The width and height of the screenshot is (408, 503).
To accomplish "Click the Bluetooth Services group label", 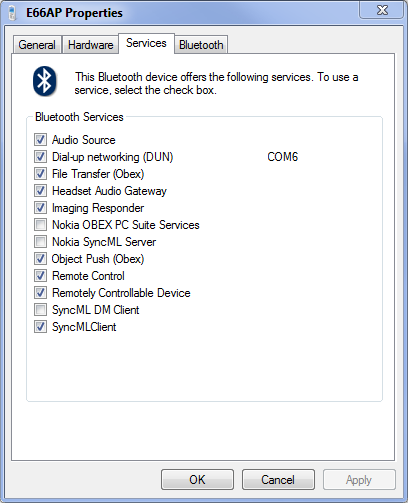I will pos(79,117).
